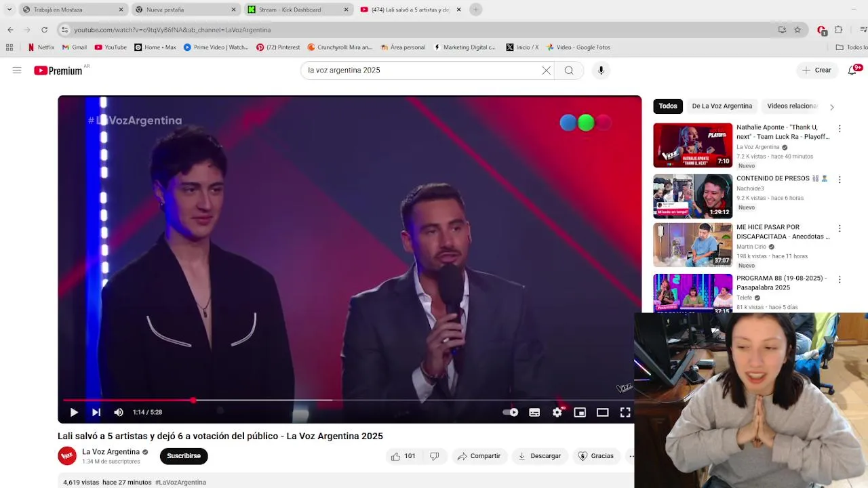Play the video
The image size is (868, 488).
pos(74,412)
